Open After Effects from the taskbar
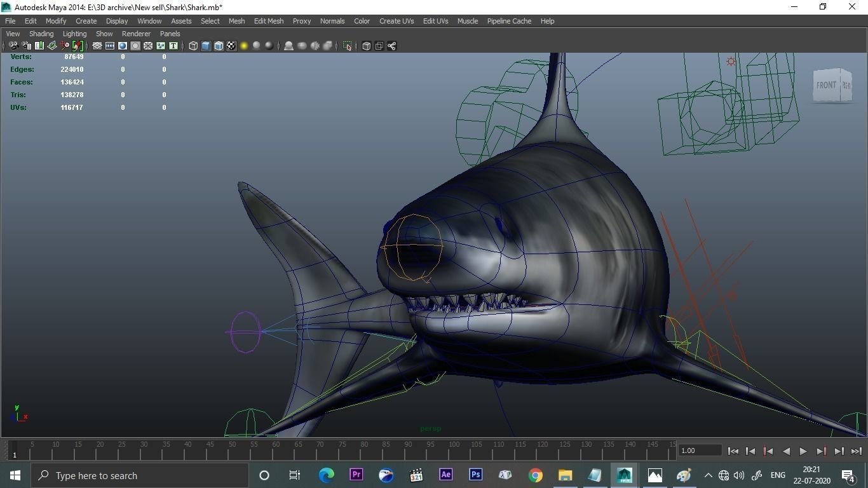The width and height of the screenshot is (868, 488). pos(445,475)
